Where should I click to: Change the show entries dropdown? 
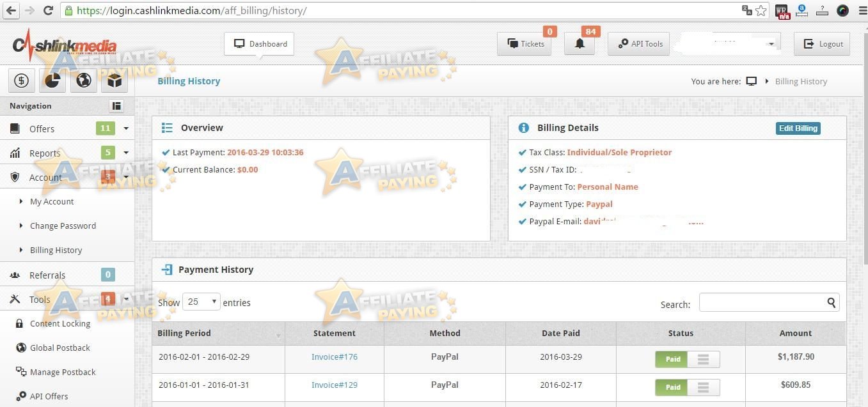(x=201, y=302)
